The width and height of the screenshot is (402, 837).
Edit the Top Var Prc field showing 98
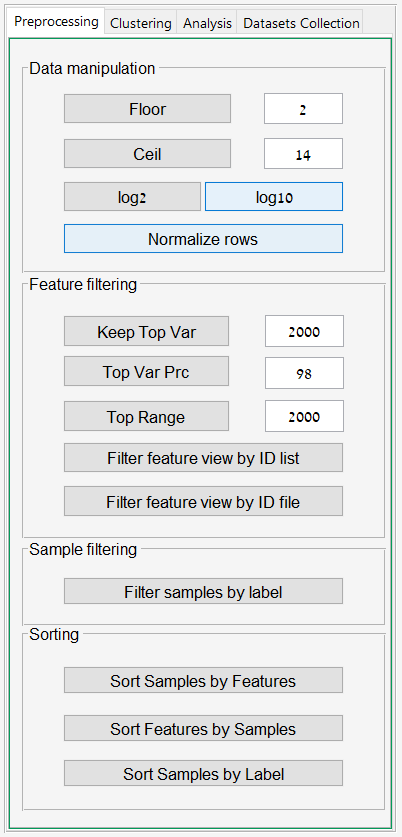(304, 373)
